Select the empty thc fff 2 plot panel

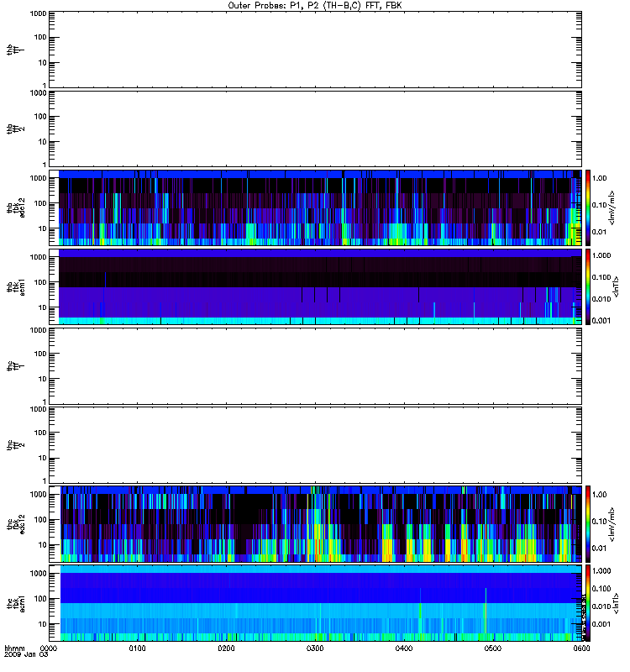pyautogui.click(x=316, y=445)
